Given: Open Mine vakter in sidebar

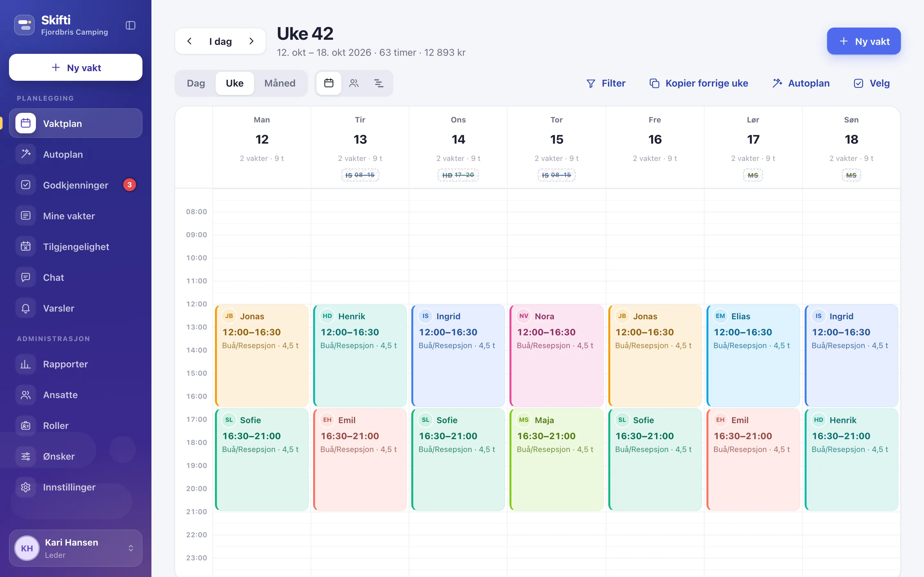Looking at the screenshot, I should point(76,216).
